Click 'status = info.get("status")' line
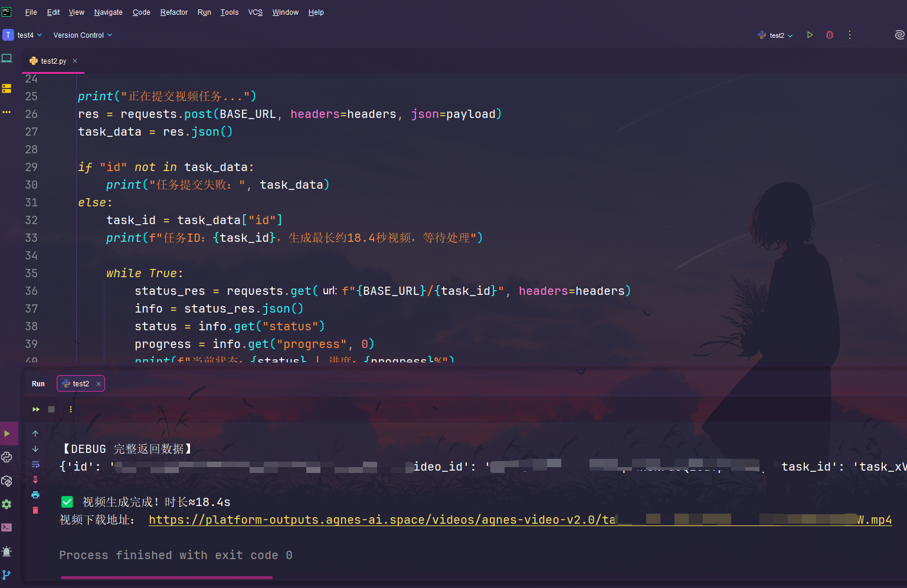The width and height of the screenshot is (907, 588). [x=230, y=326]
